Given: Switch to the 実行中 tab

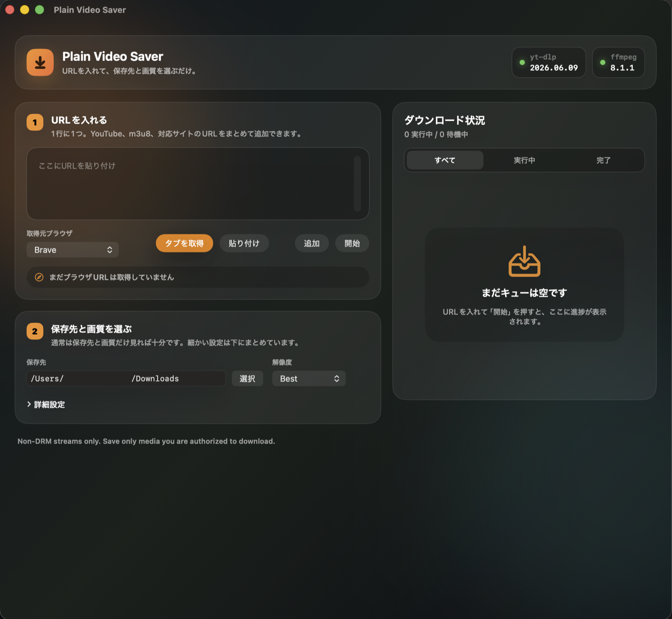Looking at the screenshot, I should (524, 160).
